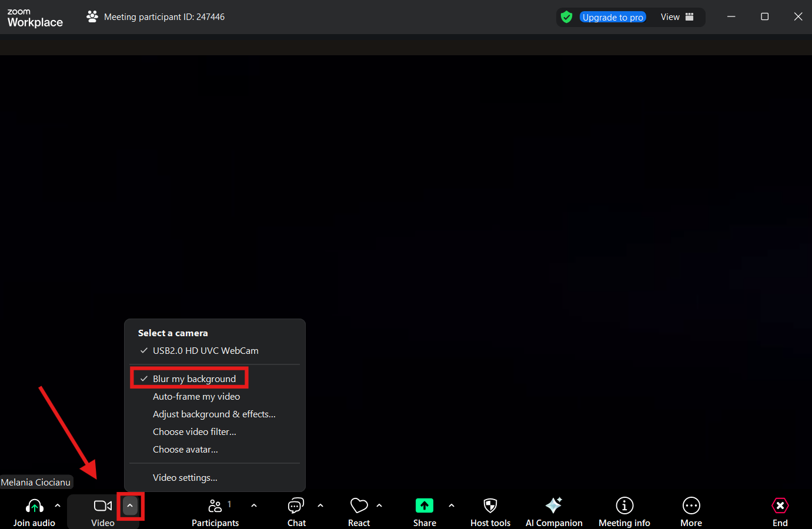Collapse the Video options chevron
Screen dimensions: 812x529
130,506
